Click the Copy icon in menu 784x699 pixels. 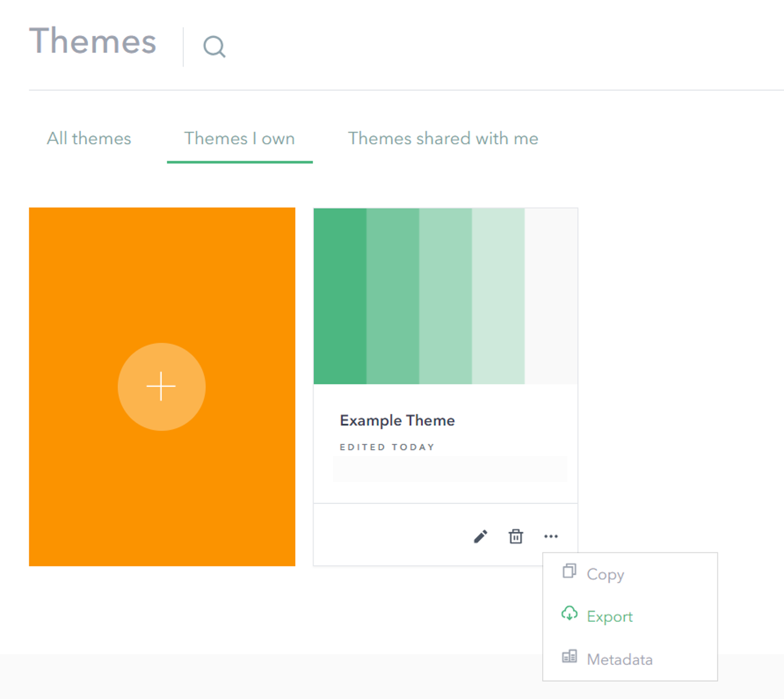pyautogui.click(x=569, y=571)
